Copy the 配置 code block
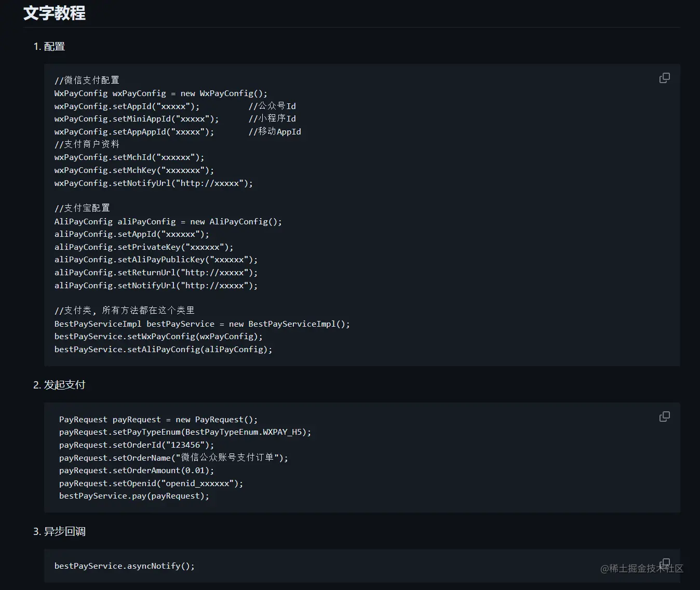Screen dimensions: 700x590 (x=664, y=78)
